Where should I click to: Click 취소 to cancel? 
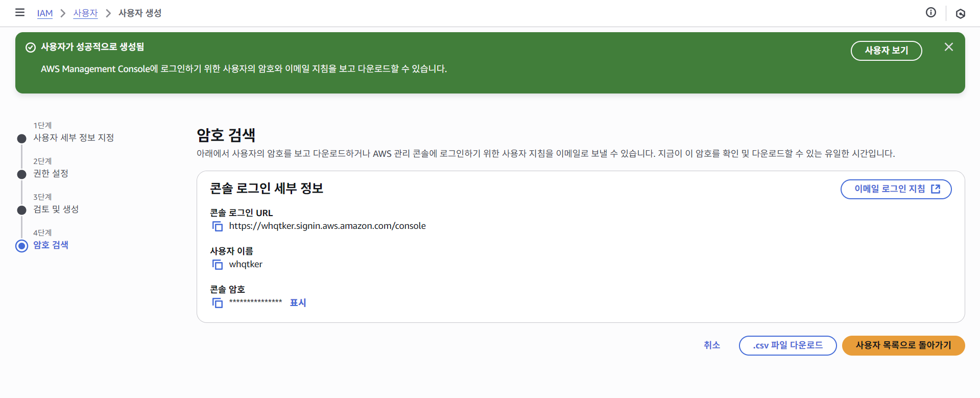pyautogui.click(x=711, y=345)
